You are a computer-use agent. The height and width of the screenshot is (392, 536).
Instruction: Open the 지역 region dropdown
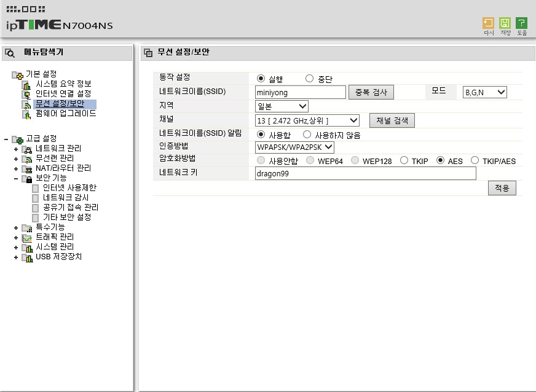(x=282, y=106)
